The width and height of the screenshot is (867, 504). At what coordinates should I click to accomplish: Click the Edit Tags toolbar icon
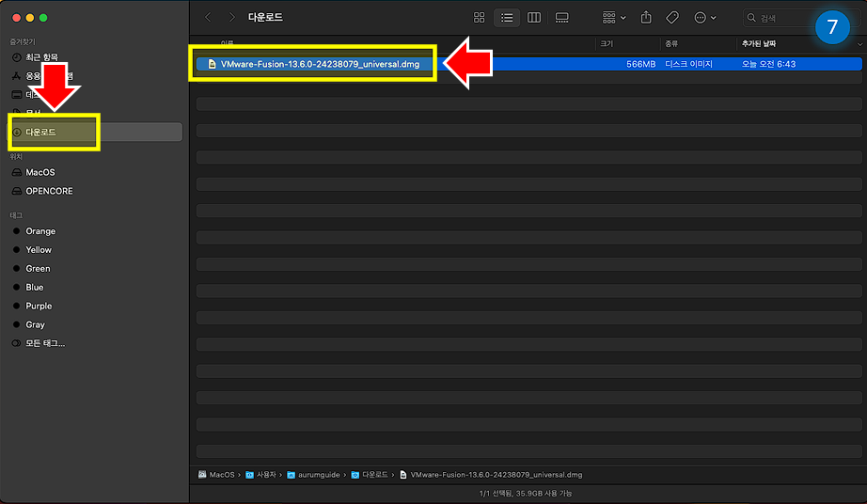coord(672,18)
